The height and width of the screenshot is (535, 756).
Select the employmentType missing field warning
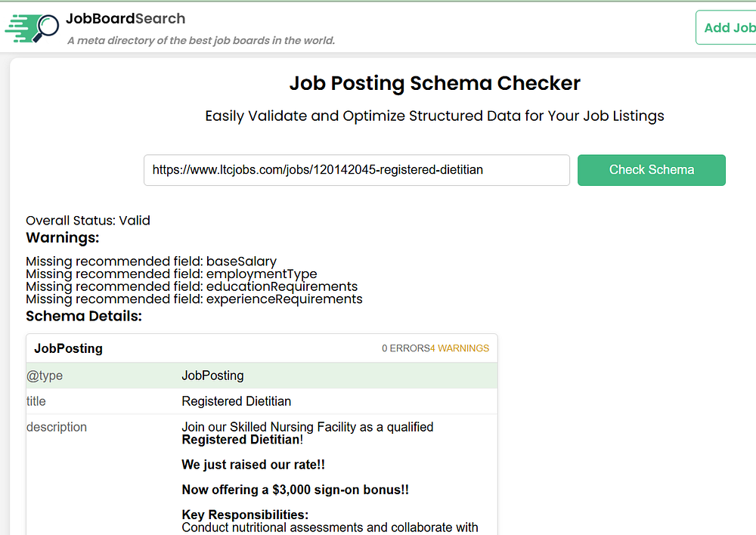click(172, 274)
